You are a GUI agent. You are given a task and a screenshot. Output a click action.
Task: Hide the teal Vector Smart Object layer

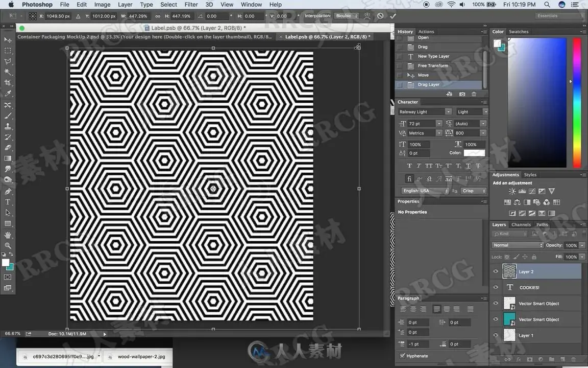click(496, 319)
